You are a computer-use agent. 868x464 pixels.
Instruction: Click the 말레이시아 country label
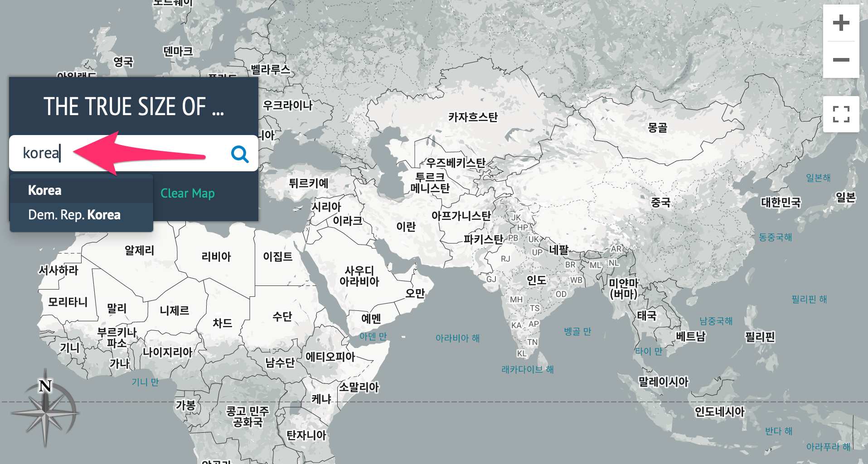pyautogui.click(x=663, y=382)
